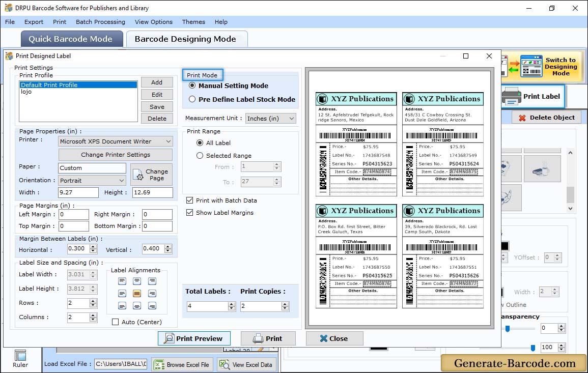Open Measurement Unit dropdown
Image resolution: width=588 pixels, height=373 pixels.
[270, 119]
